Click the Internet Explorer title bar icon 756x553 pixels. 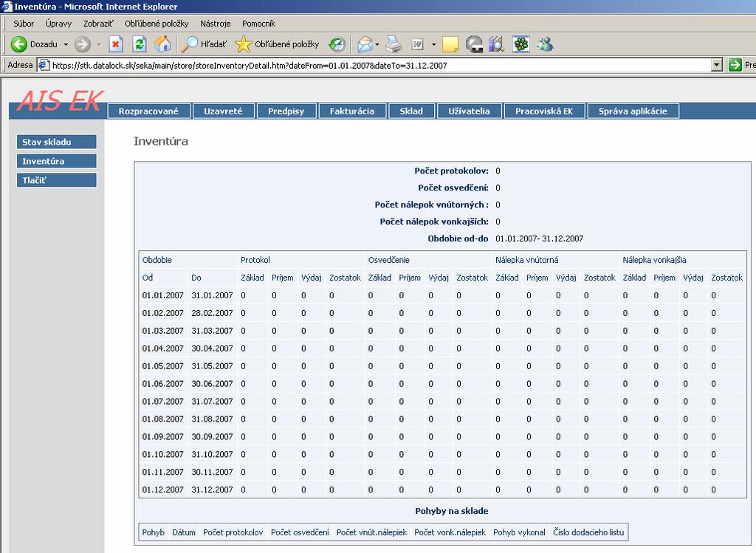pyautogui.click(x=6, y=6)
